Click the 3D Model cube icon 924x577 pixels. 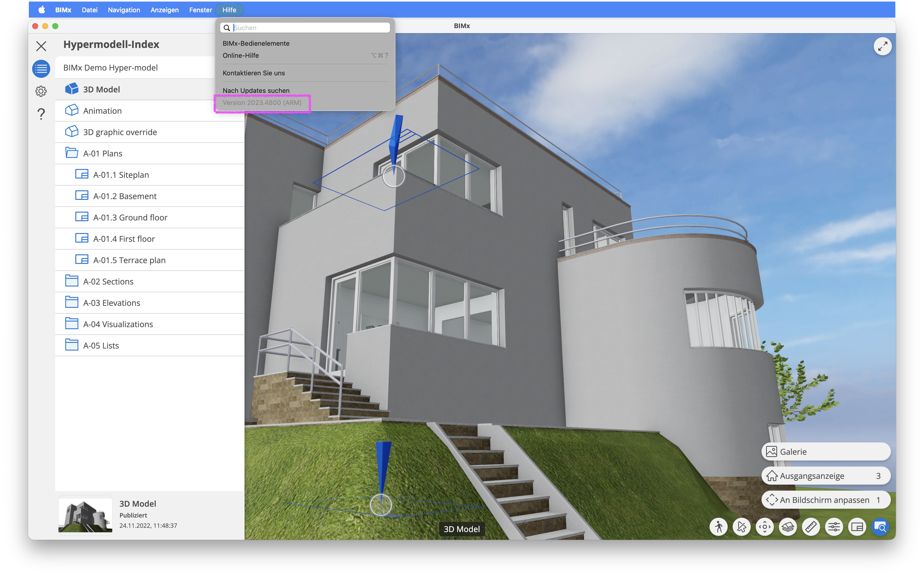(72, 89)
